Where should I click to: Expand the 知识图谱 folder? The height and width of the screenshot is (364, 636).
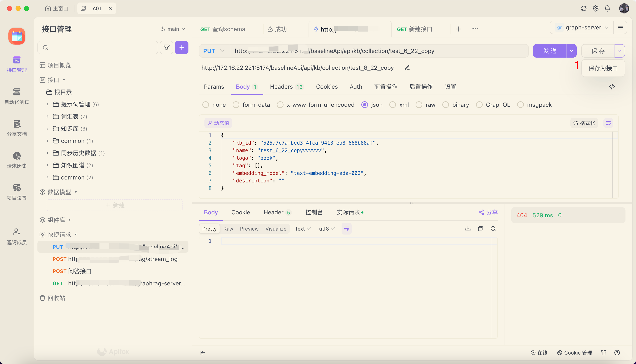click(x=48, y=165)
